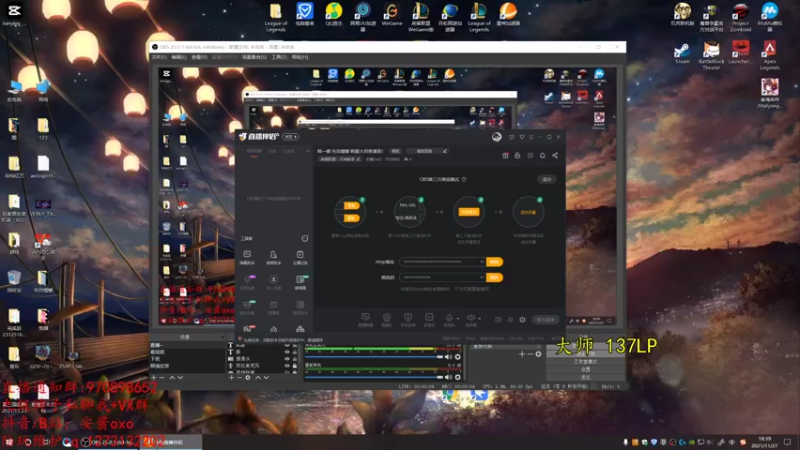This screenshot has height=450, width=800.
Task: Open user avatar in 直播伴侣 title bar
Action: tap(496, 137)
